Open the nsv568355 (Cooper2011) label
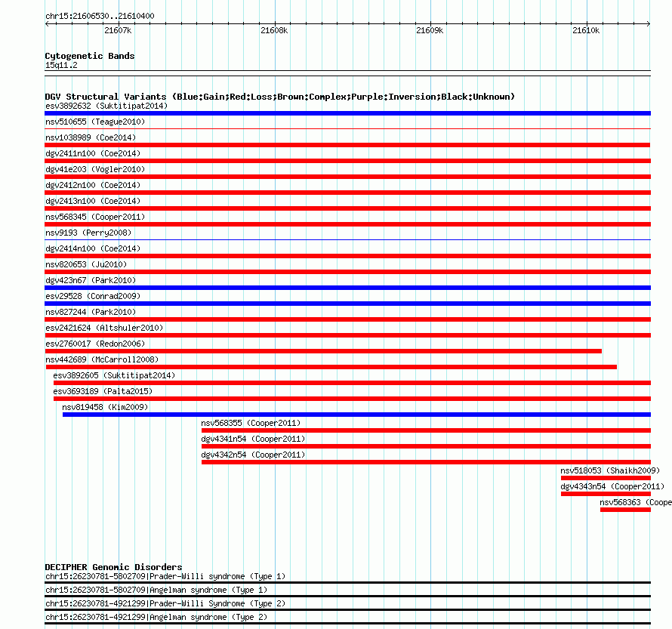The height and width of the screenshot is (629, 672). pos(251,423)
